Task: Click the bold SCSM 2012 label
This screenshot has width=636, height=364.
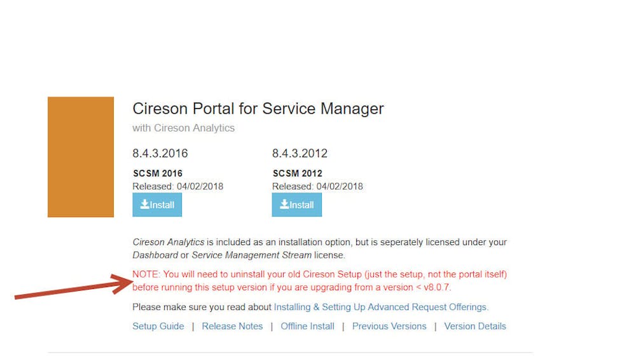Action: (298, 173)
